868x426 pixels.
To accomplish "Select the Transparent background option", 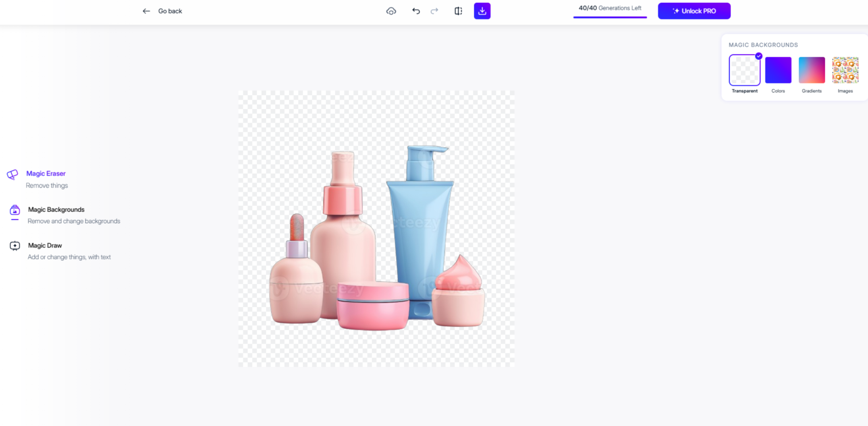I will click(x=744, y=70).
